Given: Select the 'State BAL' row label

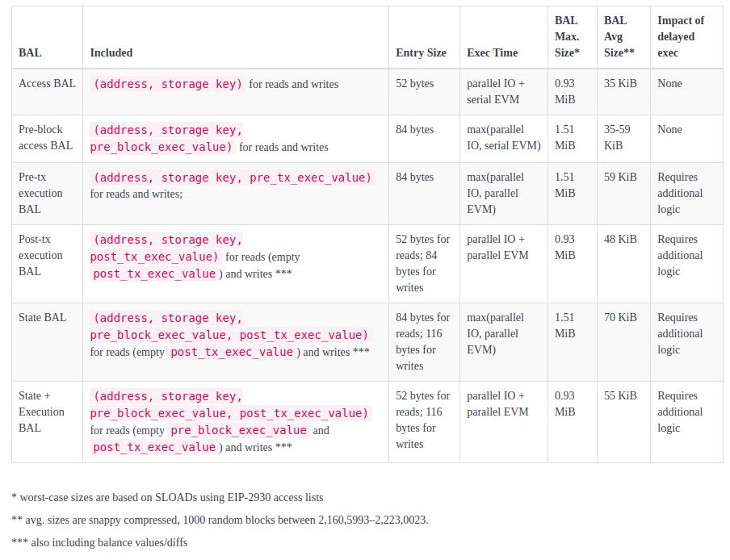Looking at the screenshot, I should [x=42, y=317].
